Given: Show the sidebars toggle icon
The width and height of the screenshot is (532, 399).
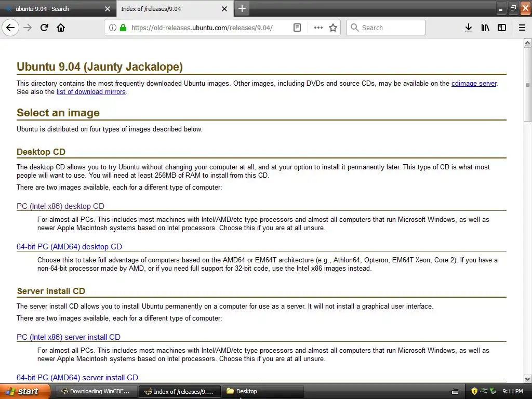Looking at the screenshot, I should pos(502,28).
